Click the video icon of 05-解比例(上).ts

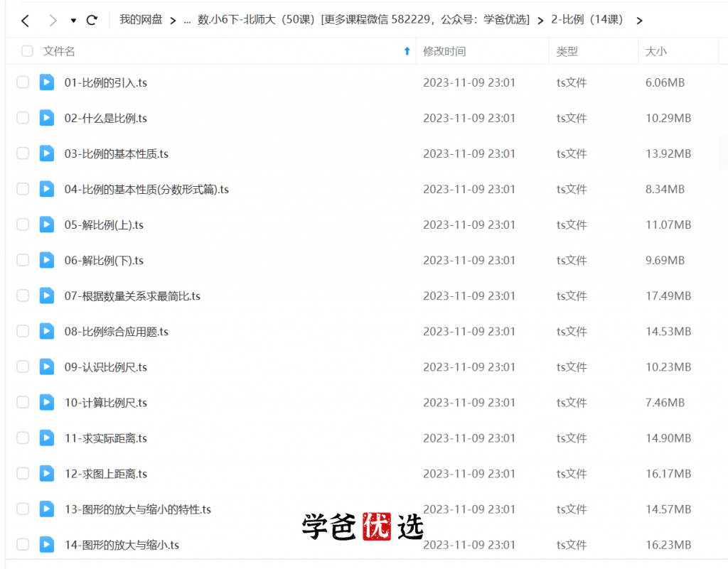coord(46,224)
